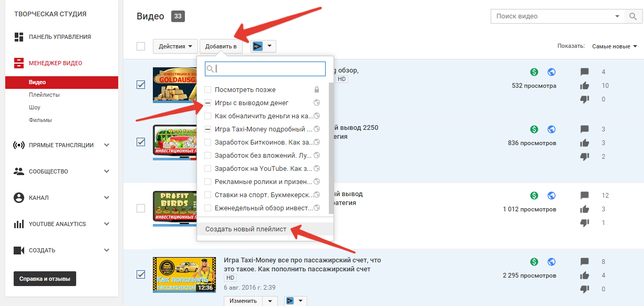644x306 pixels.
Task: Click thumbs-up likes icon on first video
Action: coord(585,86)
